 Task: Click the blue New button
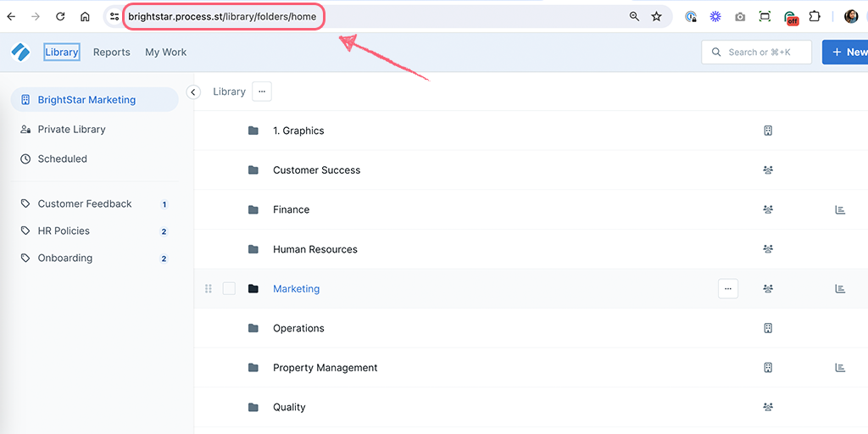coord(845,52)
